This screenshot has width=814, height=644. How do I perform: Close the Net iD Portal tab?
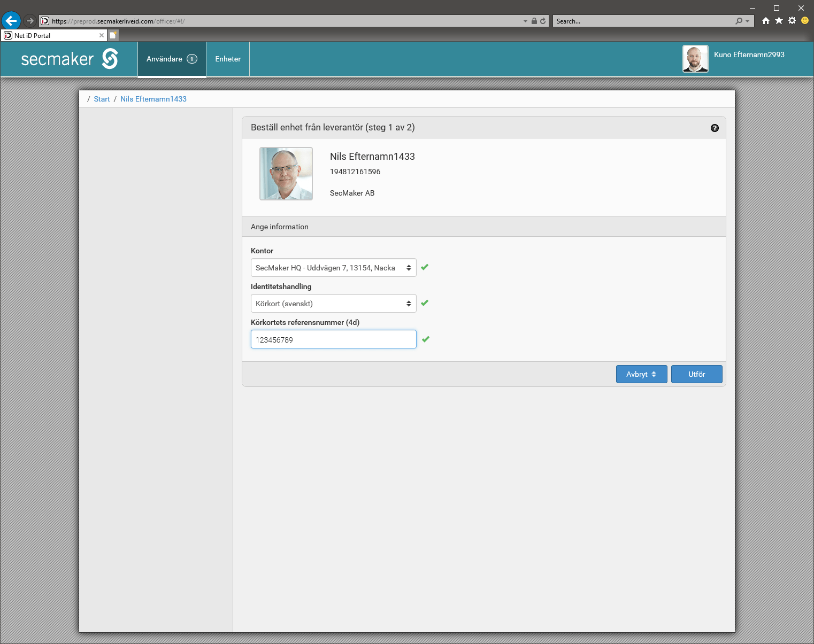[x=102, y=35]
